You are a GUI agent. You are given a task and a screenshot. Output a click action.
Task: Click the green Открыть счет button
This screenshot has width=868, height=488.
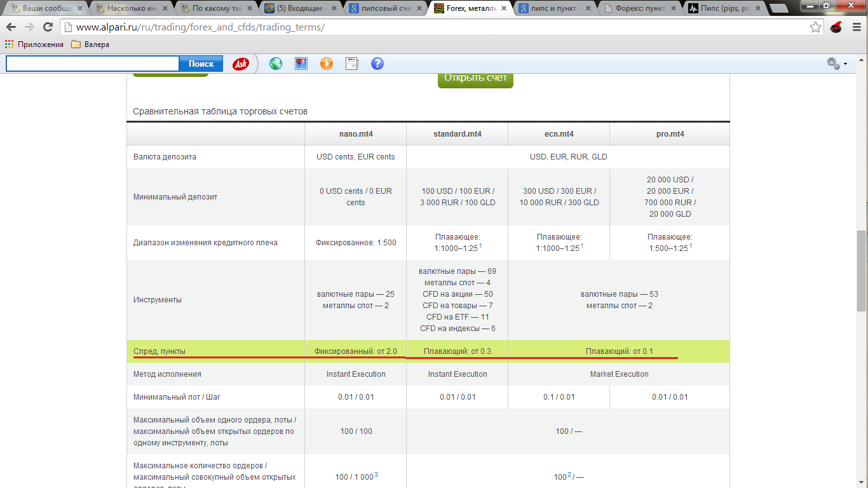coord(475,78)
